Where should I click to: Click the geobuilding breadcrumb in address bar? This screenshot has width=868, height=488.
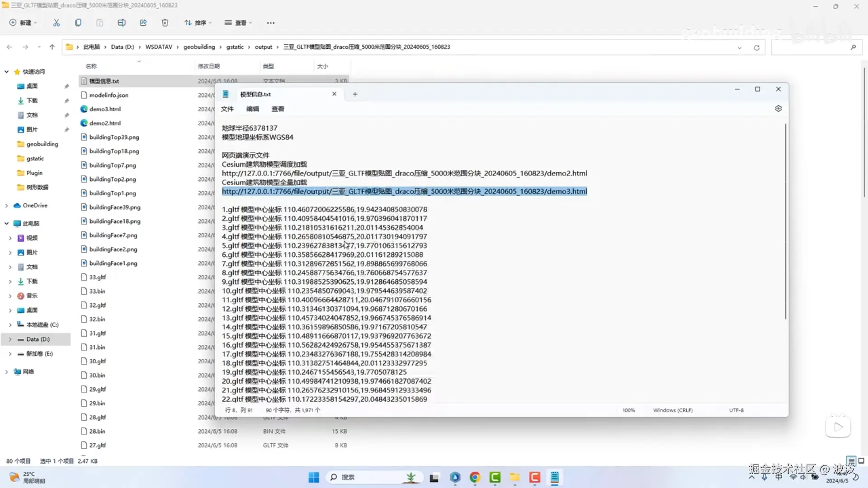click(199, 47)
